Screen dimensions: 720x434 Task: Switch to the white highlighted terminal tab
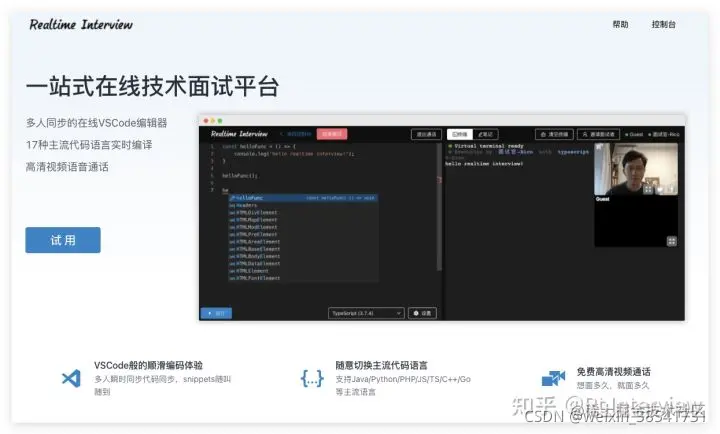coord(460,134)
